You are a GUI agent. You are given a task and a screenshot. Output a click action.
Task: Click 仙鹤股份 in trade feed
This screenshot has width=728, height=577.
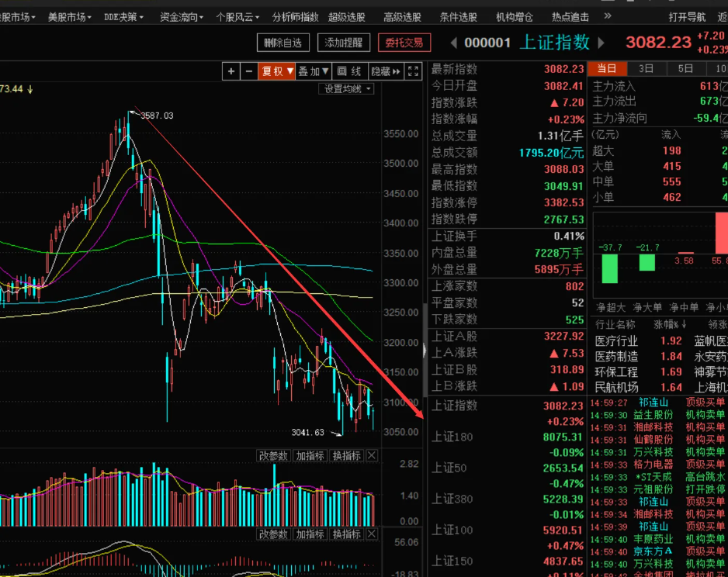tap(653, 440)
